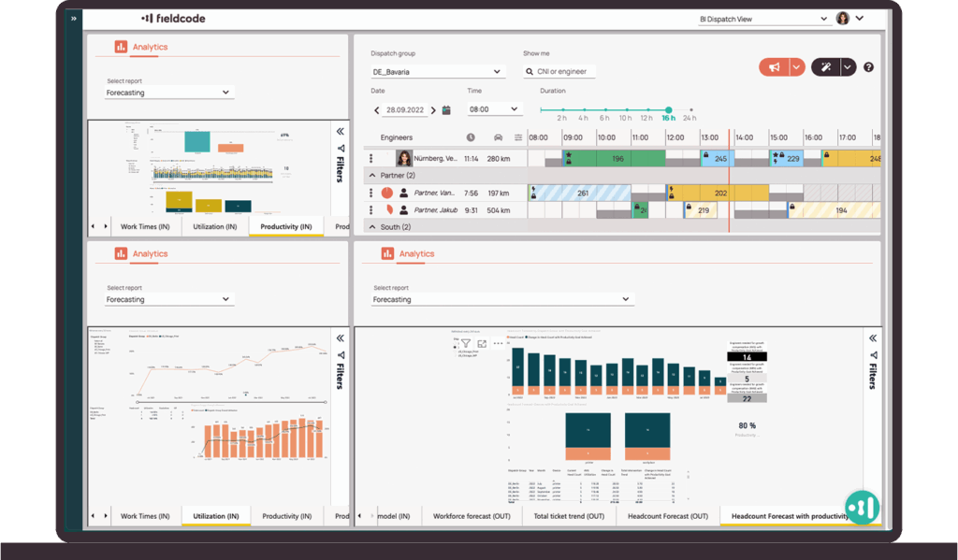Image resolution: width=958 pixels, height=560 pixels.
Task: Open three-dot menu for Nürnberg engineer row
Action: (370, 159)
